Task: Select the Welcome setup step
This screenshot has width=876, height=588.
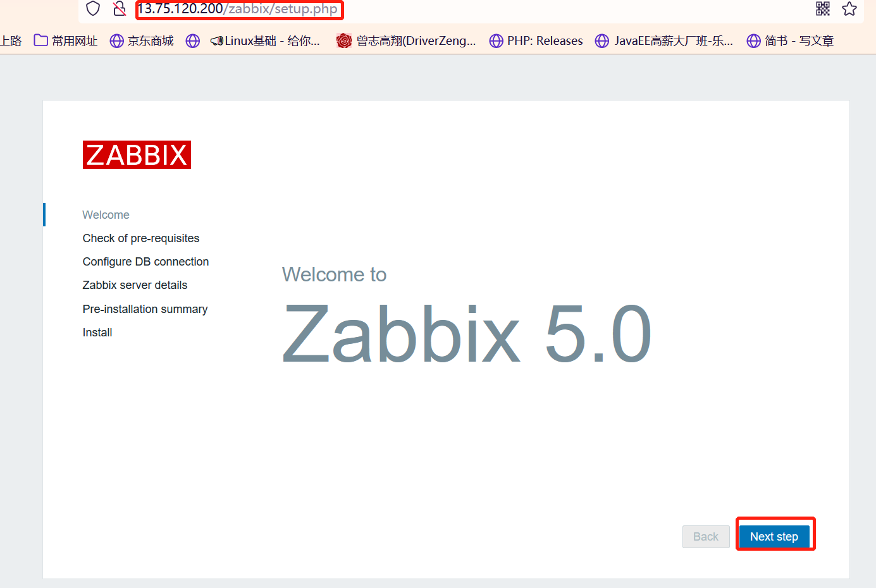Action: click(106, 215)
